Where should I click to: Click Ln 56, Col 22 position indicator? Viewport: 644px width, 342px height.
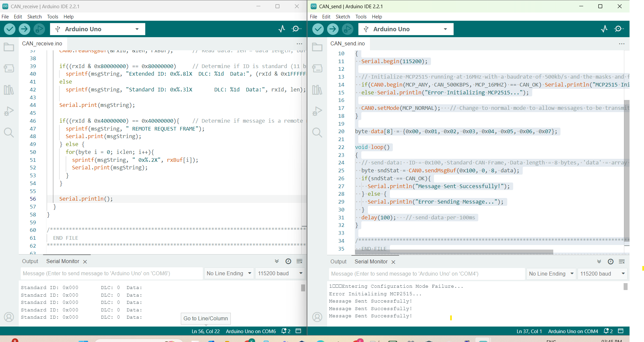(205, 331)
